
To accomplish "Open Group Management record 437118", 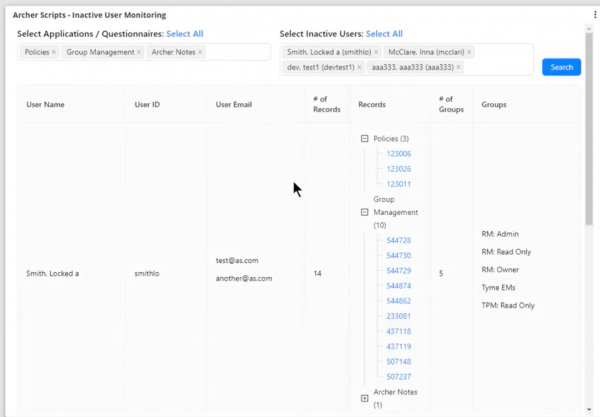I will [x=399, y=331].
